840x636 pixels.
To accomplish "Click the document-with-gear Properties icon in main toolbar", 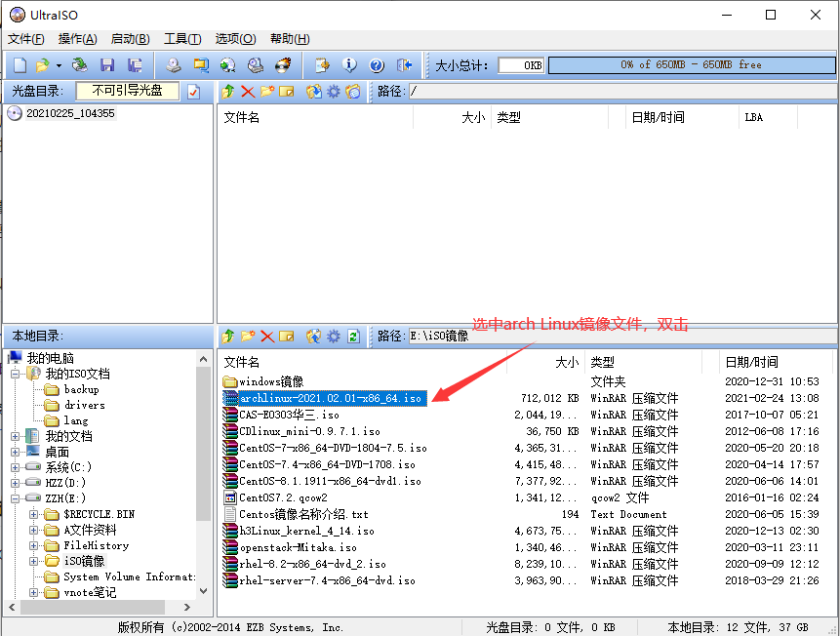I will coord(322,65).
